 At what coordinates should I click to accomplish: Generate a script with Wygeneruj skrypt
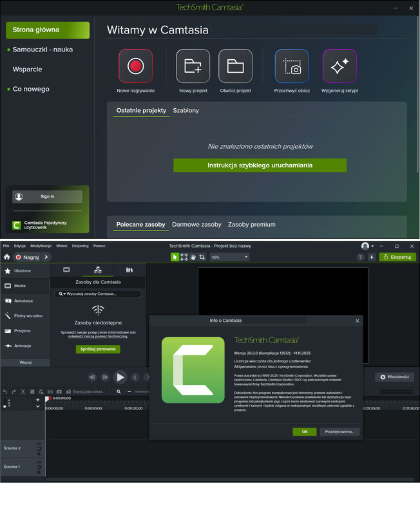[339, 66]
